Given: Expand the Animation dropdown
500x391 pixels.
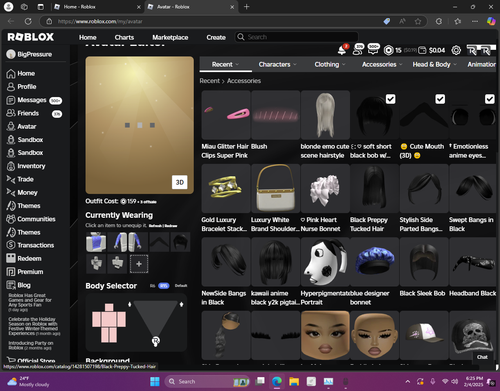Looking at the screenshot, I should pos(482,64).
